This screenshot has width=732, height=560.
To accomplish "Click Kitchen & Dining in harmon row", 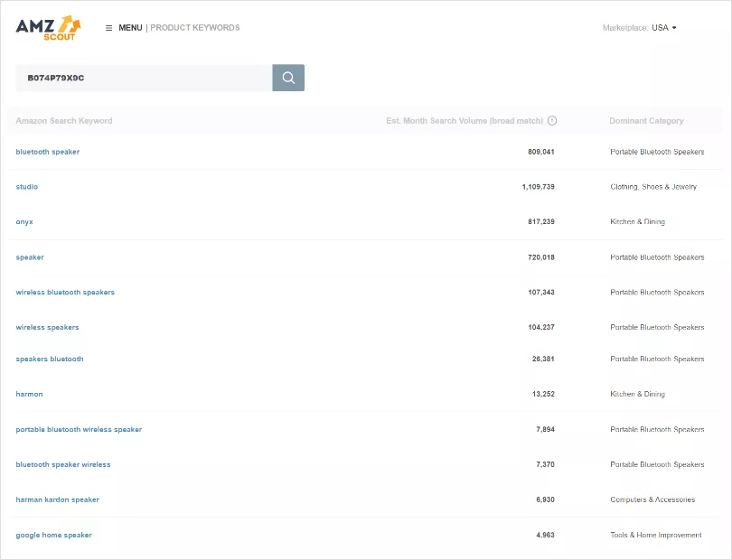I will tap(637, 394).
